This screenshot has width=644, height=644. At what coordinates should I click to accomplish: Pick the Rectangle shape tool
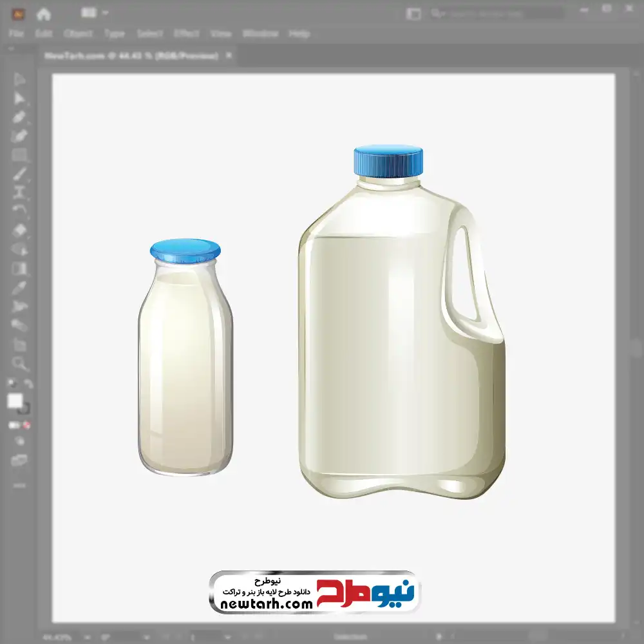19,155
